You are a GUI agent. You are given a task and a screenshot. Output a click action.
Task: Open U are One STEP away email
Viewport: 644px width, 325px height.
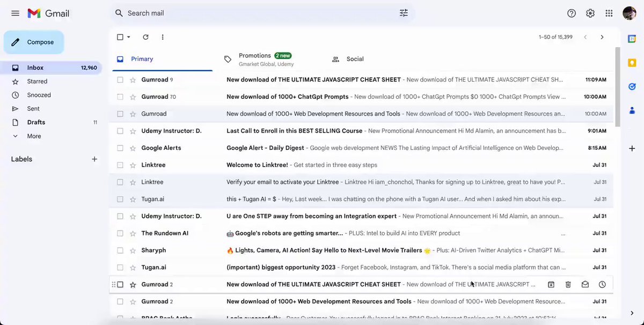pyautogui.click(x=361, y=216)
